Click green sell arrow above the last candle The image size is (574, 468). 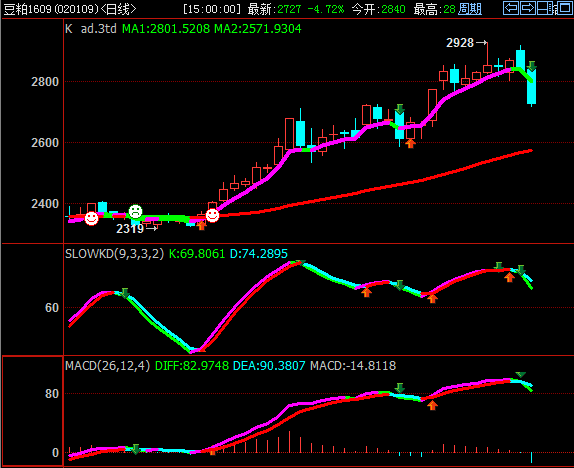pyautogui.click(x=532, y=66)
